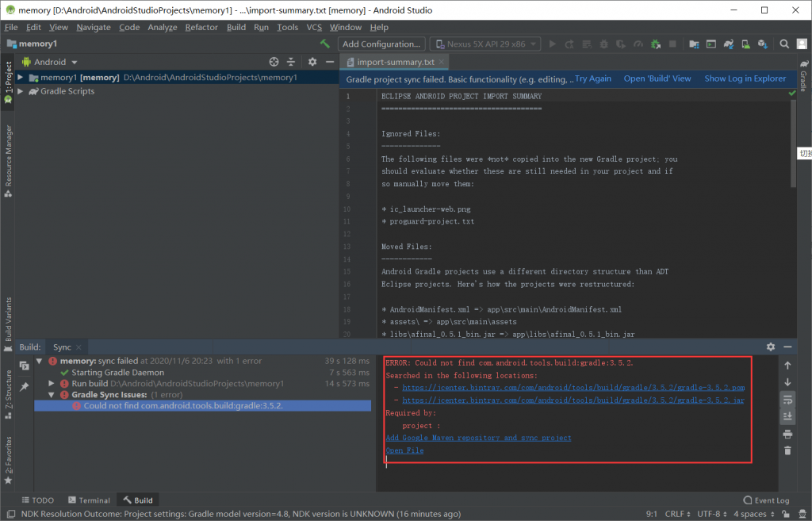Click the Try Again link
This screenshot has width=812, height=521.
pos(593,79)
